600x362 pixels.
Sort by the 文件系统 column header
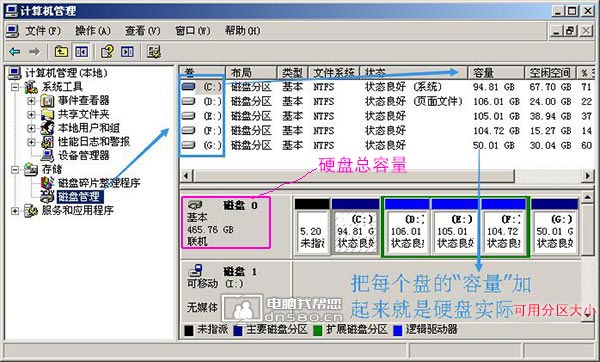tap(334, 72)
